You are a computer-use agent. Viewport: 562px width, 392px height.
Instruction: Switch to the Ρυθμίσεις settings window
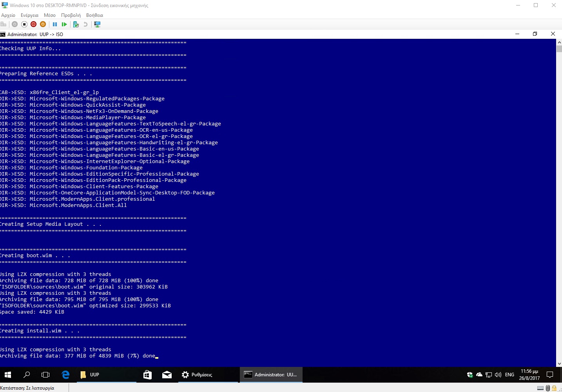coord(208,375)
